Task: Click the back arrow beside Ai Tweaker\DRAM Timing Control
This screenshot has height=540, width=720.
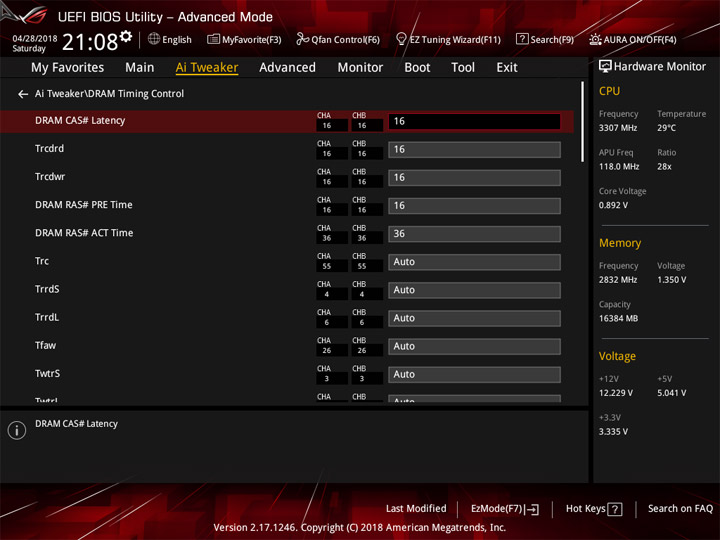Action: (x=23, y=94)
